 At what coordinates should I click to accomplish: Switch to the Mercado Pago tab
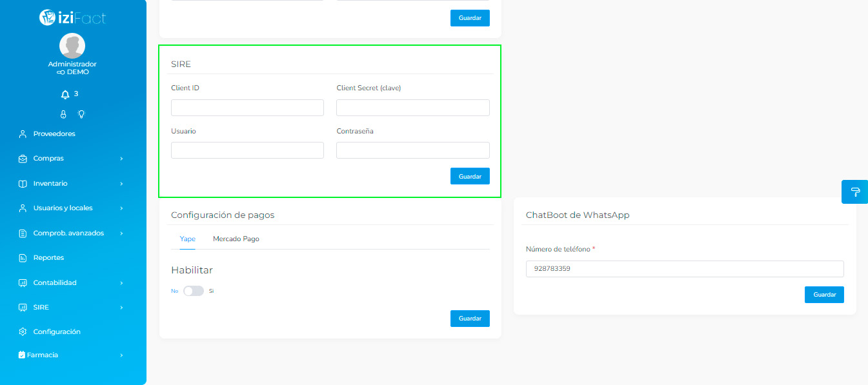236,239
